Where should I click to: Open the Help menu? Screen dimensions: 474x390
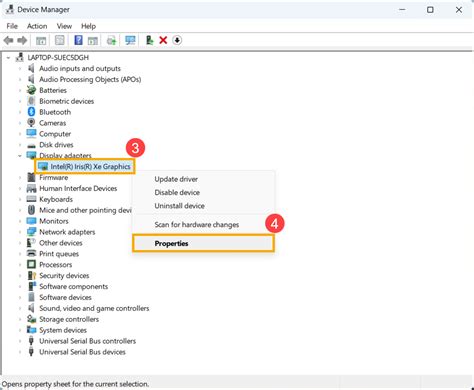click(88, 26)
